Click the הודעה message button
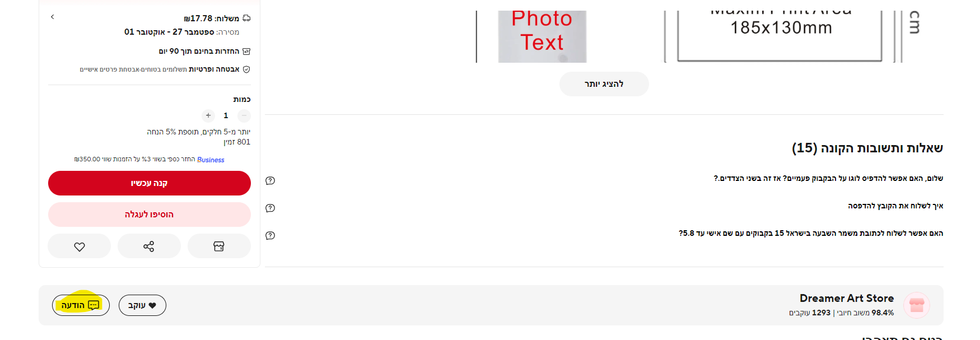Viewport: 980px width, 340px height. (81, 305)
